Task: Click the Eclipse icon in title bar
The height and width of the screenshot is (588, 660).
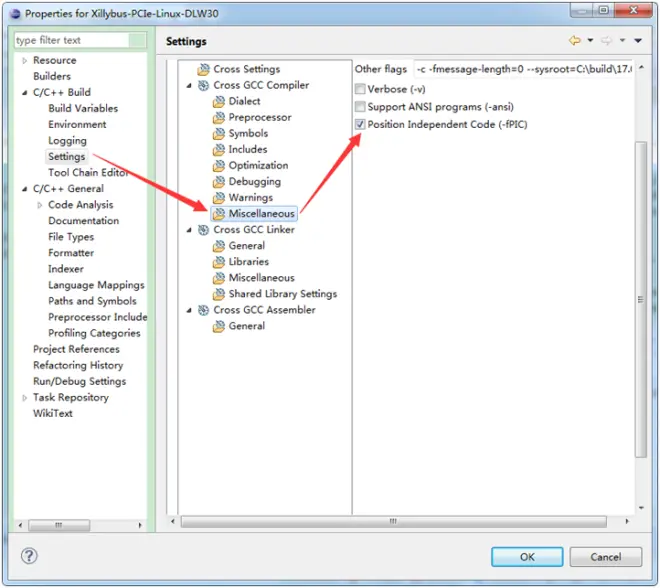Action: [15, 13]
